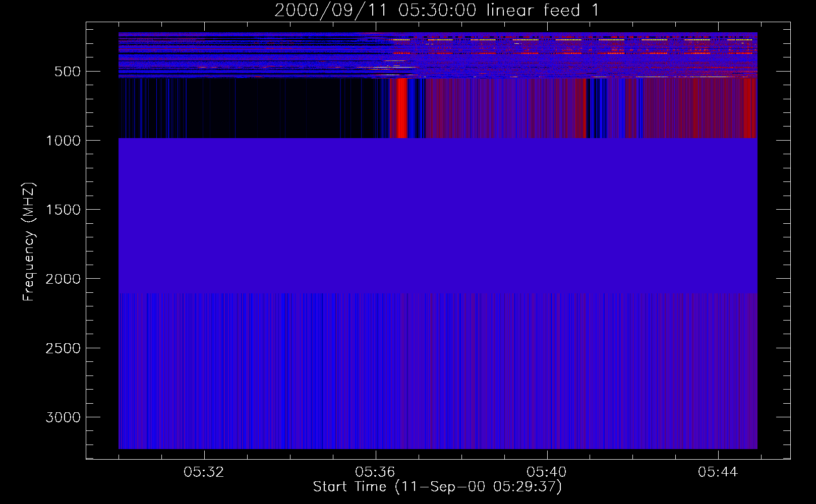Click the "Frequency (MHZ)" y-axis label
The image size is (816, 504).
29,242
